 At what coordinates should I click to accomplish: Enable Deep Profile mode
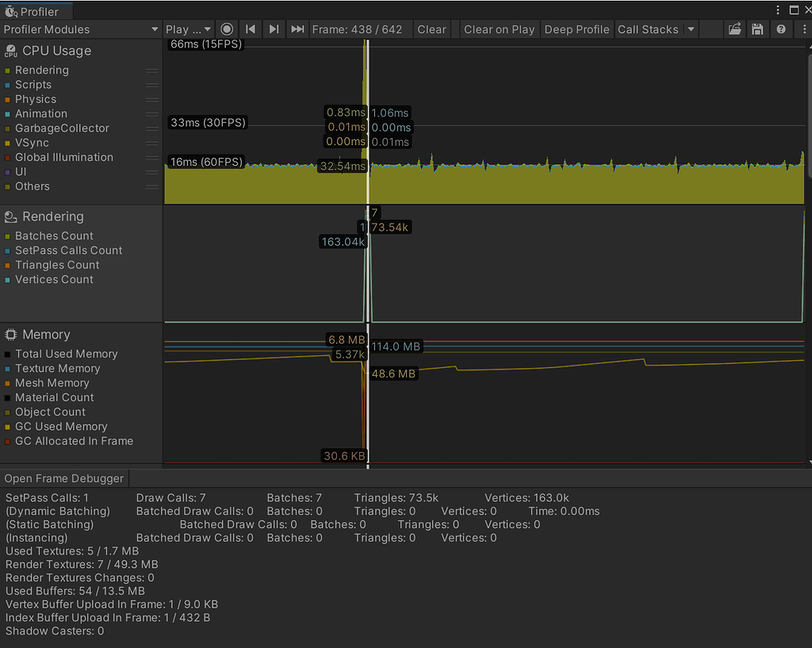[576, 29]
